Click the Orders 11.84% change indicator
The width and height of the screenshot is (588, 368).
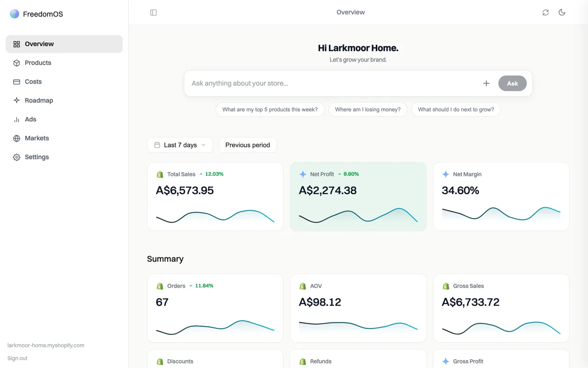click(x=201, y=286)
